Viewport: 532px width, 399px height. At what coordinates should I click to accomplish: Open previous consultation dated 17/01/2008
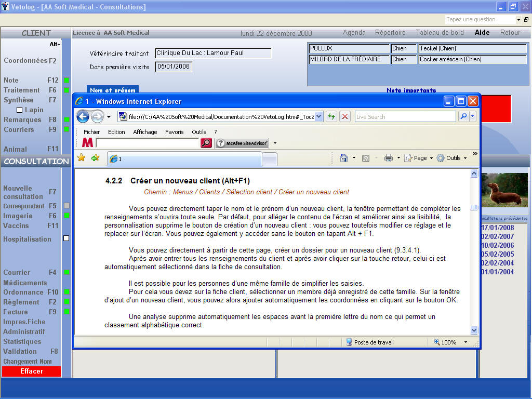(498, 228)
